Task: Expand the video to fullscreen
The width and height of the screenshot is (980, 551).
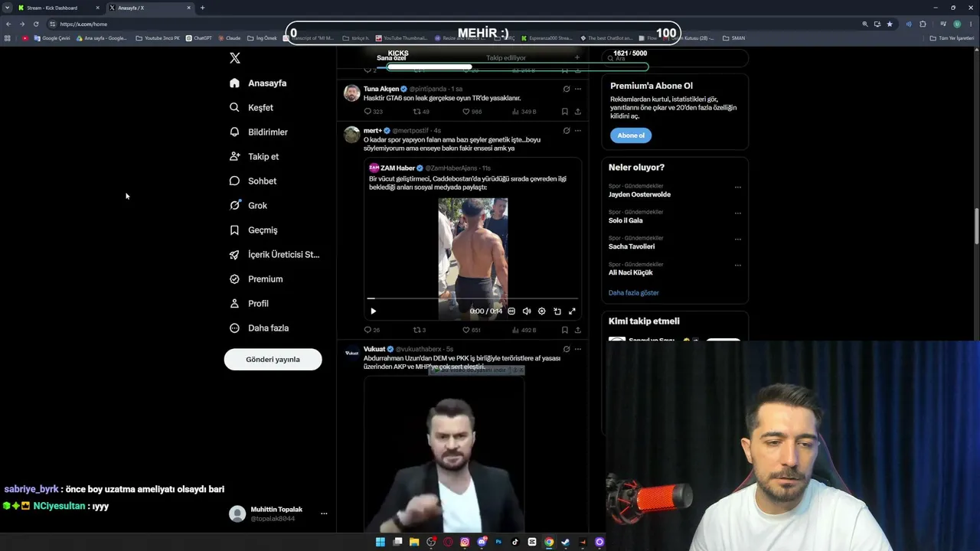Action: (572, 311)
